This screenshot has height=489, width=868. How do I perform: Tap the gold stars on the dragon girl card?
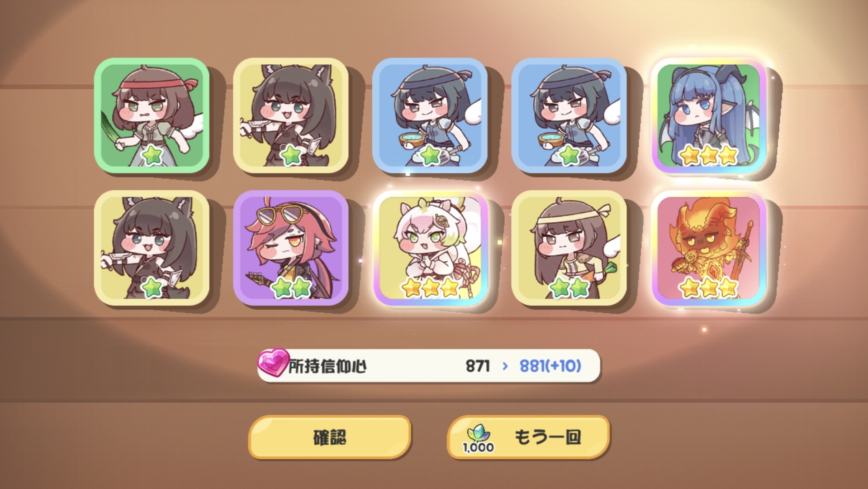tap(709, 155)
